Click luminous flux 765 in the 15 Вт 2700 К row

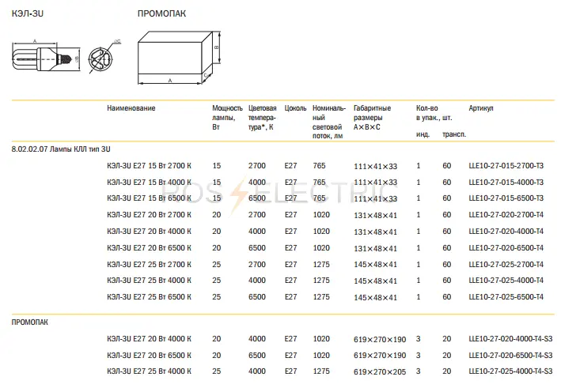pyautogui.click(x=319, y=166)
